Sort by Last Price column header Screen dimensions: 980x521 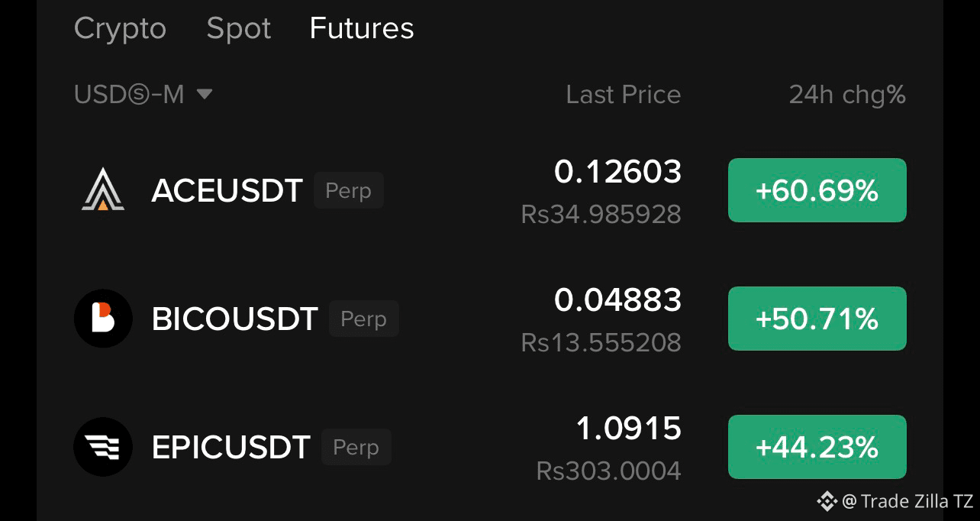pos(624,95)
